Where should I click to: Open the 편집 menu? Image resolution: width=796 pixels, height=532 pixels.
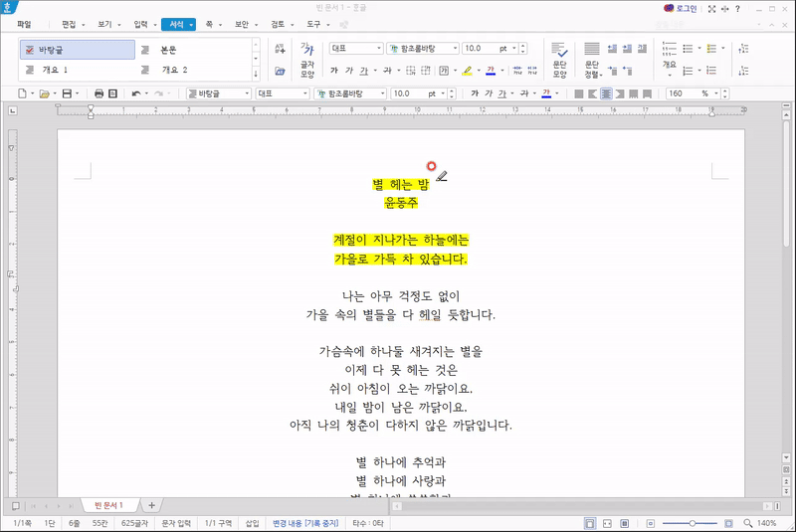pos(74,24)
